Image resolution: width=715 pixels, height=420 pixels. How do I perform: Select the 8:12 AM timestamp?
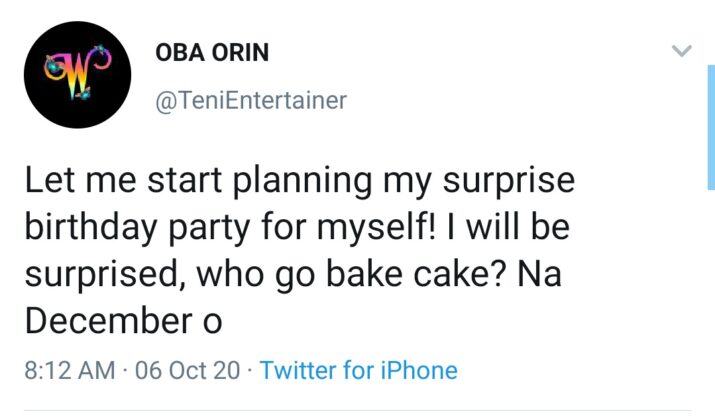click(68, 371)
